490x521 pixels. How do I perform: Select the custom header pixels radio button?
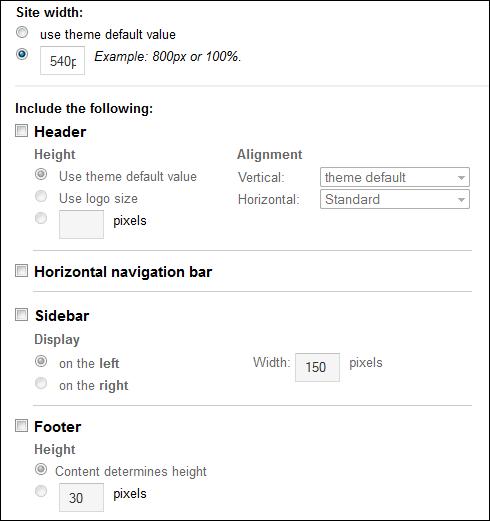click(41, 218)
